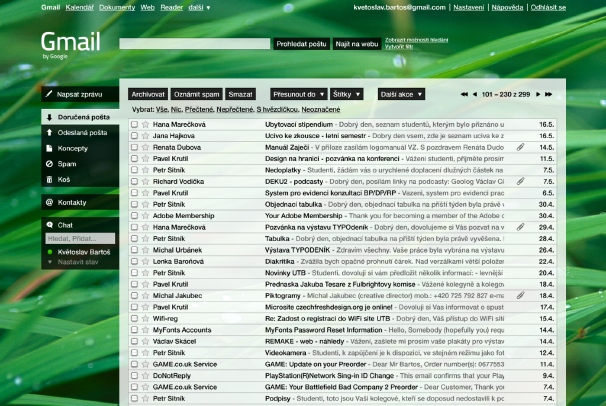The height and width of the screenshot is (406, 606).
Task: Star the Adobe Membership email
Action: pos(145,215)
